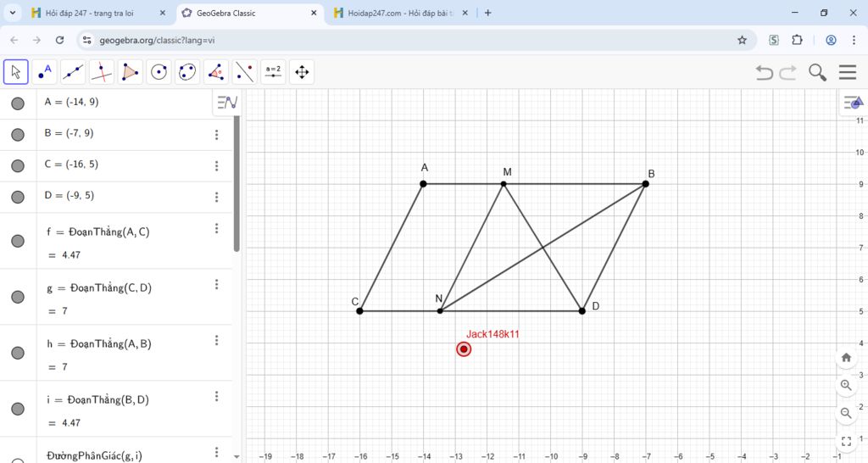Select the Polygon tool
The image size is (868, 463).
click(x=130, y=72)
